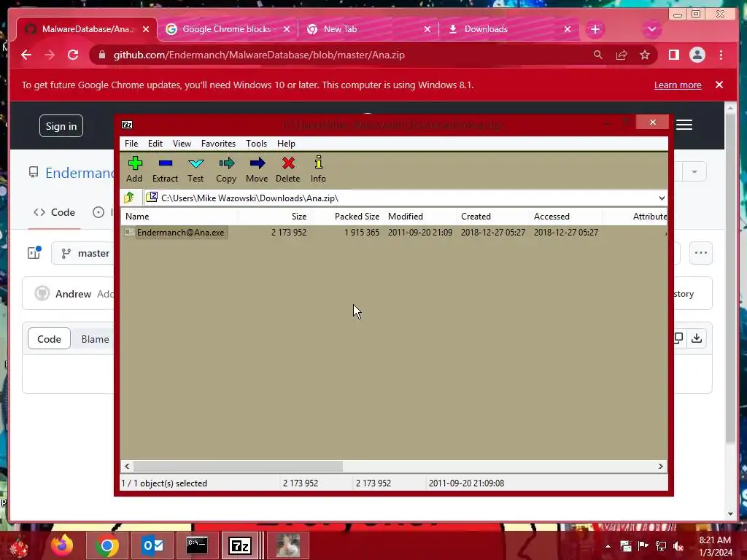The image size is (747, 560).
Task: Open the File menu in 7-Zip
Action: (131, 144)
